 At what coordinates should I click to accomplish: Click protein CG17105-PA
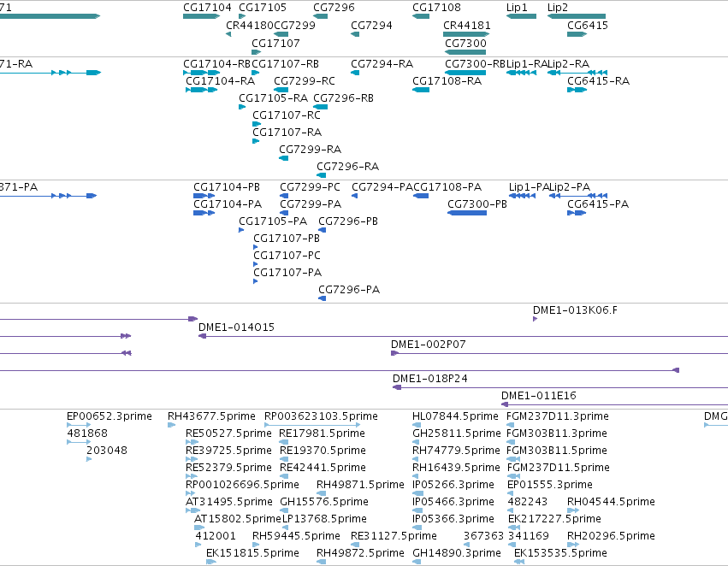pyautogui.click(x=241, y=230)
